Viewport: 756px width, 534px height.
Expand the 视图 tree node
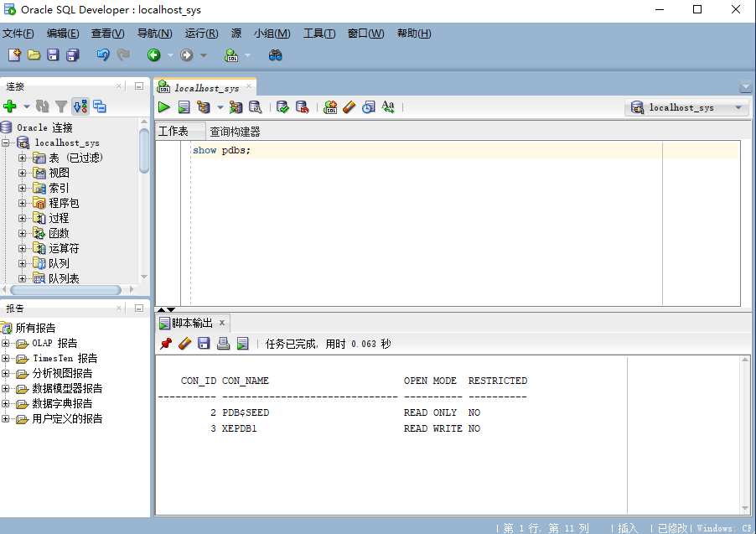point(22,173)
